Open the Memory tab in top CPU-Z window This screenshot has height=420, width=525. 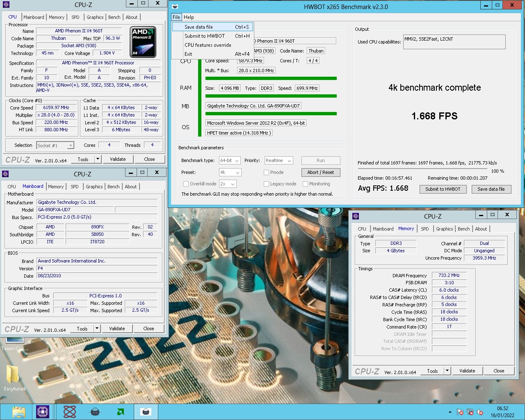coord(57,17)
